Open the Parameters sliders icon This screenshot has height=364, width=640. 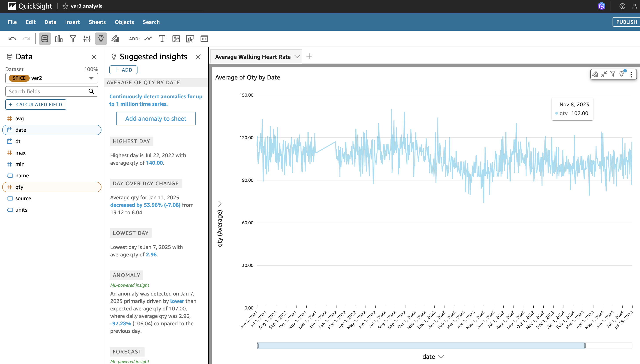coord(87,39)
